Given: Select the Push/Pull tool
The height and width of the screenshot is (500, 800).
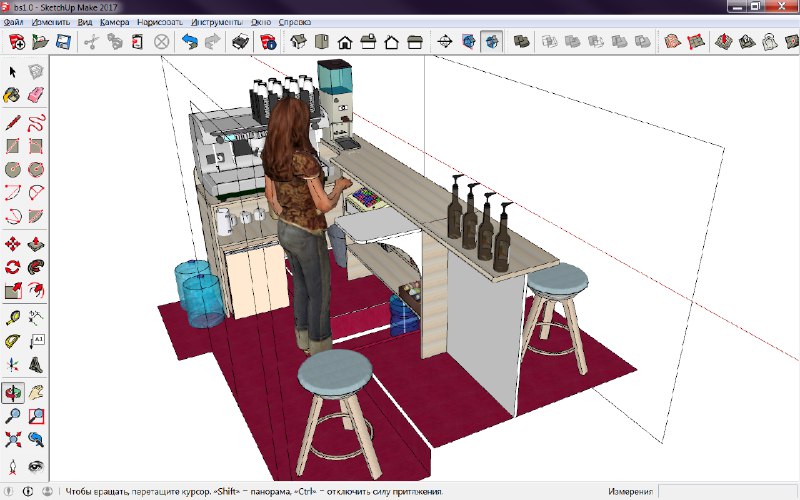Looking at the screenshot, I should pyautogui.click(x=36, y=243).
